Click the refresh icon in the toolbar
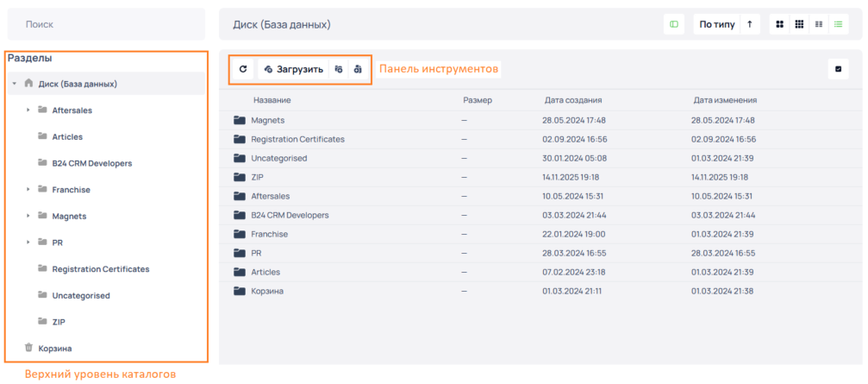 click(x=243, y=69)
